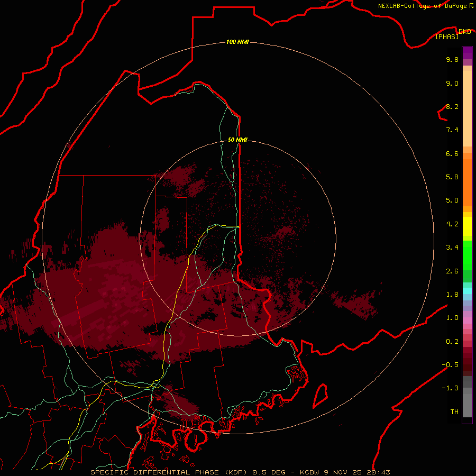Pick the cyan segment of the color bar
This screenshot has width=476, height=476.
(x=467, y=290)
